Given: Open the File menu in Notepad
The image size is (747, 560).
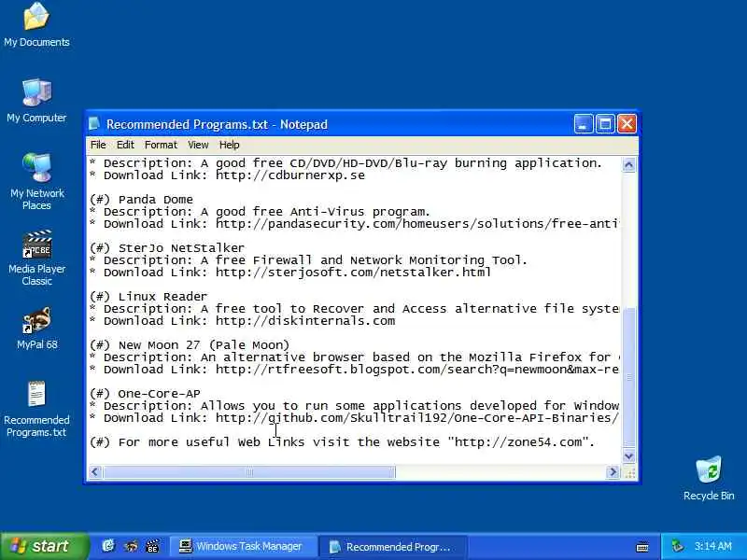Looking at the screenshot, I should [98, 145].
